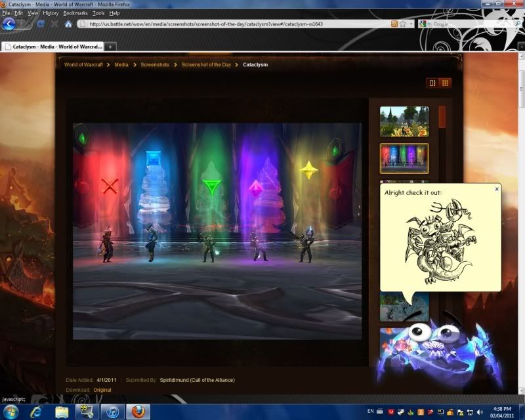Click the browser page vertical scrollbar
Screen dimensions: 525x420
pyautogui.click(x=521, y=89)
